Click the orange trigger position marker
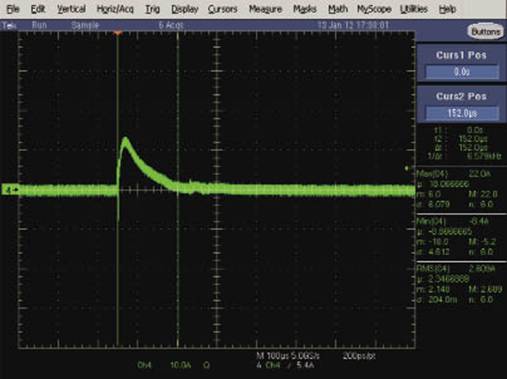Viewport: 507px width, 379px height. click(118, 32)
